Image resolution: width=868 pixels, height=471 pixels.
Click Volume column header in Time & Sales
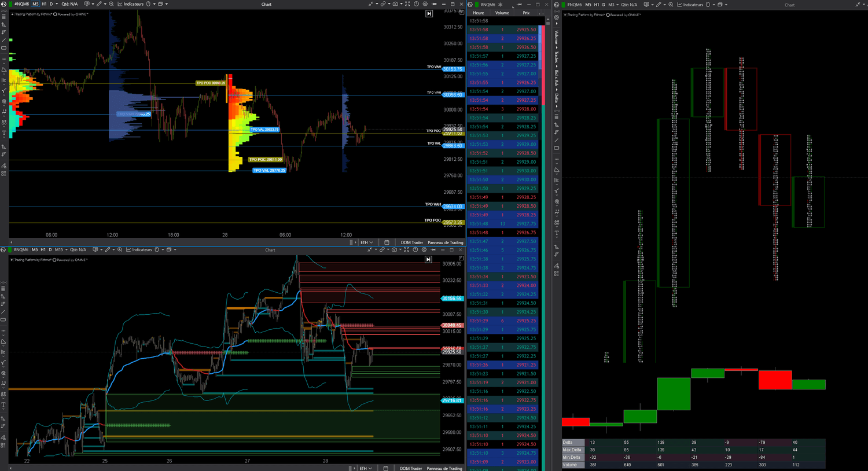pyautogui.click(x=502, y=13)
